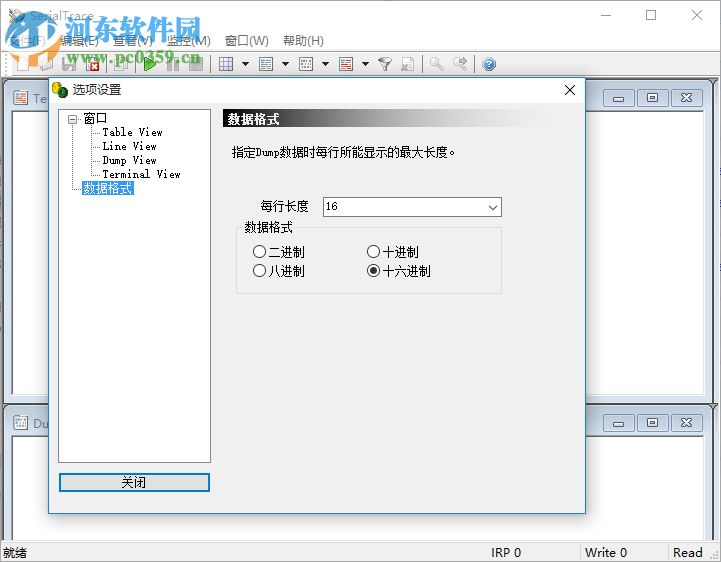Select Line View in options tree
The height and width of the screenshot is (562, 721).
pyautogui.click(x=129, y=146)
